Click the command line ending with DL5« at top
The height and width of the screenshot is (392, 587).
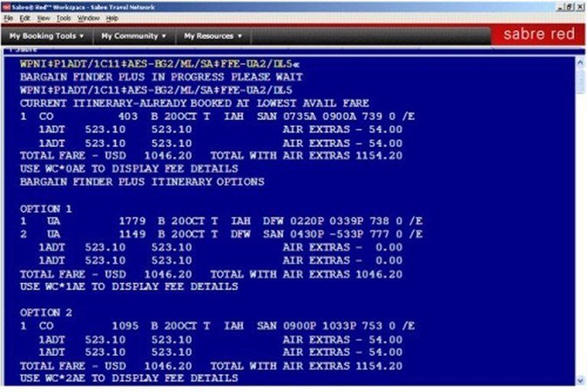[160, 64]
